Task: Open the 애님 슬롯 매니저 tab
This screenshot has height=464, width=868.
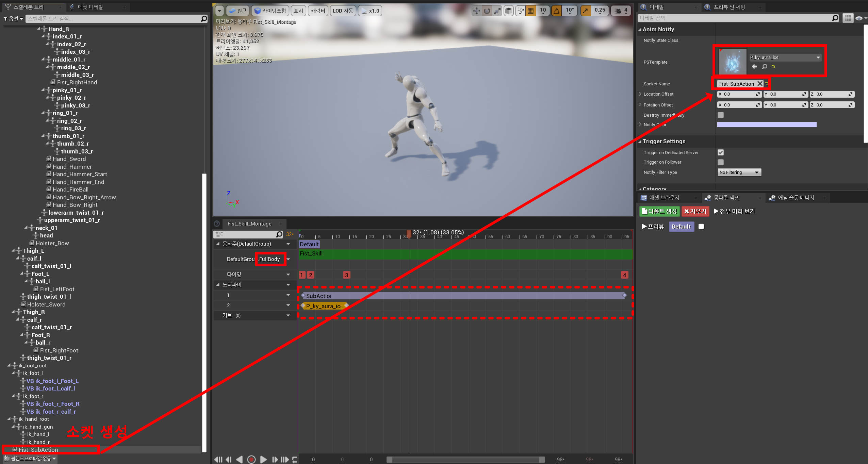Action: pos(796,198)
